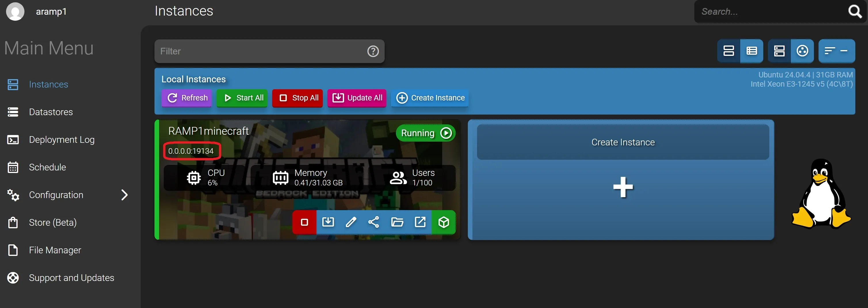Click the Intel Xeon E3-1245 v5 text
This screenshot has width=868, height=308.
point(802,84)
